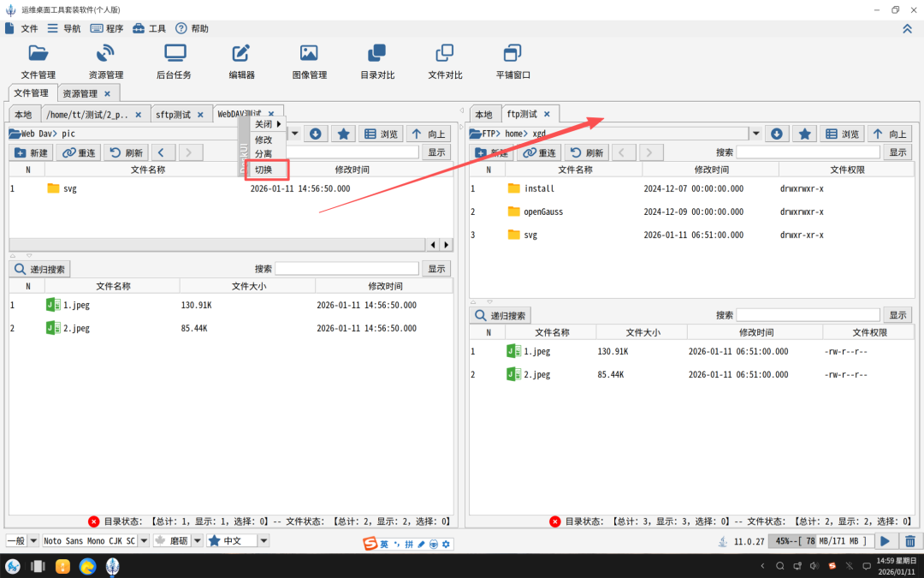924x578 pixels.
Task: Close the /home/tt/测试/2_p.. tab
Action: point(139,115)
